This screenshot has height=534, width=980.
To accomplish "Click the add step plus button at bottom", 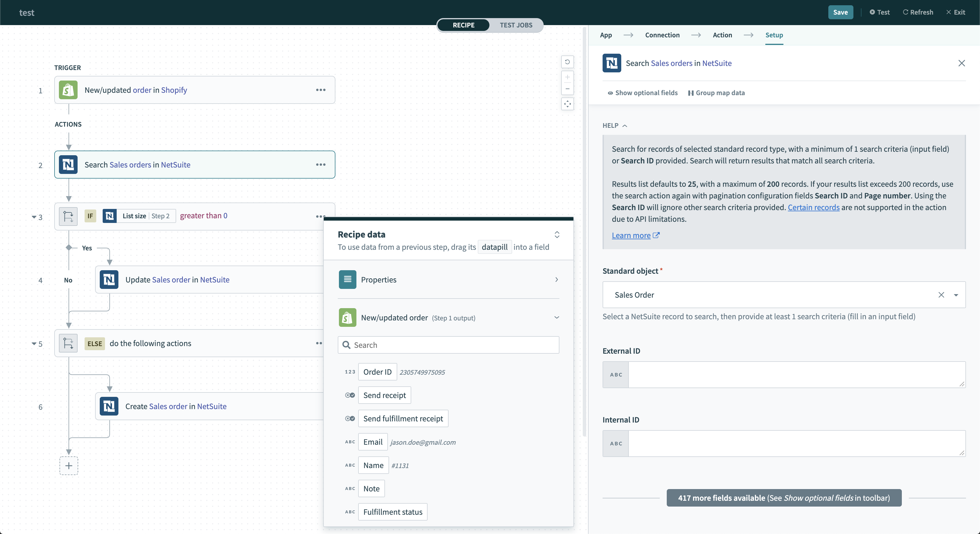I will click(68, 466).
